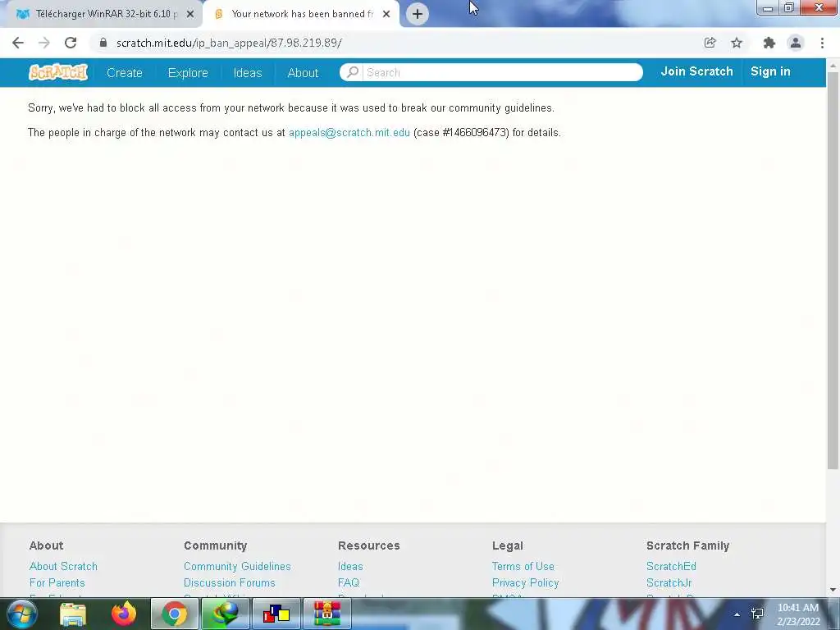The width and height of the screenshot is (840, 630).
Task: Open the Privacy Policy link
Action: pyautogui.click(x=526, y=583)
